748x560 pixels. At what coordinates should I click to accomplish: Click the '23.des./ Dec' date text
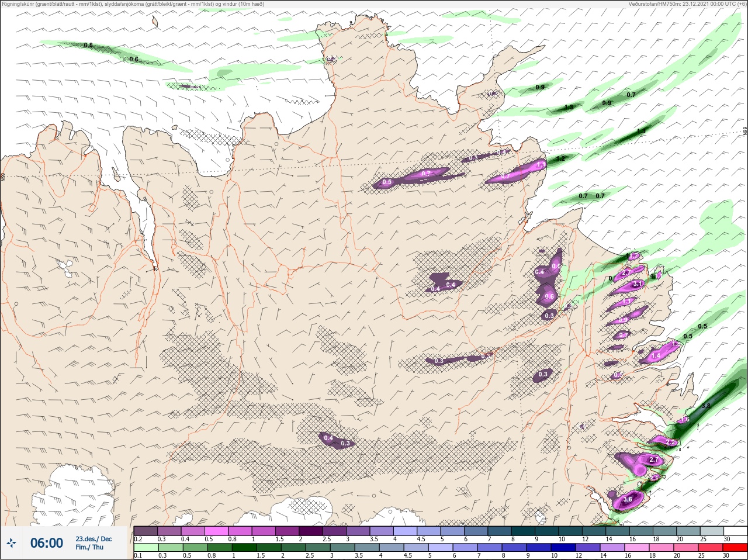[93, 539]
